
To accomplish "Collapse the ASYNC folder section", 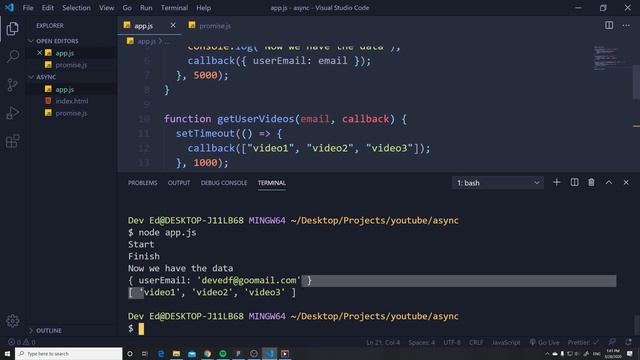I will 42,77.
